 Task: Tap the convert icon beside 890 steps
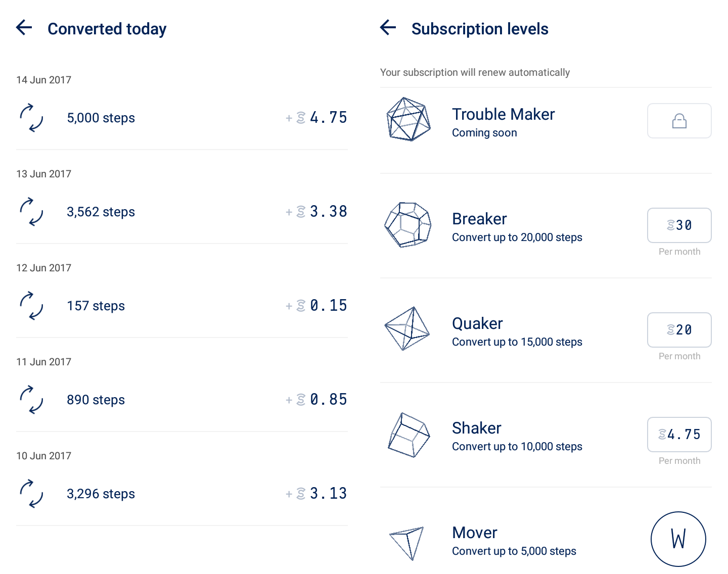31,400
